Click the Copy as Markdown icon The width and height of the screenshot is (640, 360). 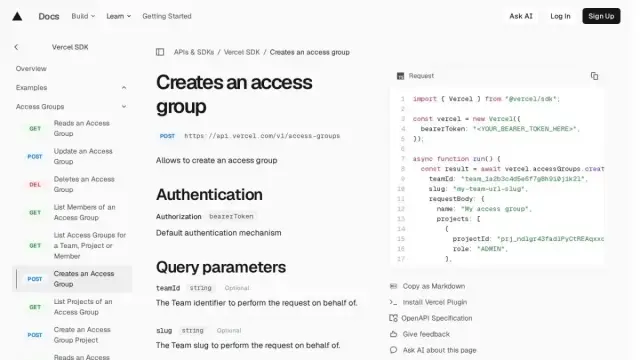[393, 286]
